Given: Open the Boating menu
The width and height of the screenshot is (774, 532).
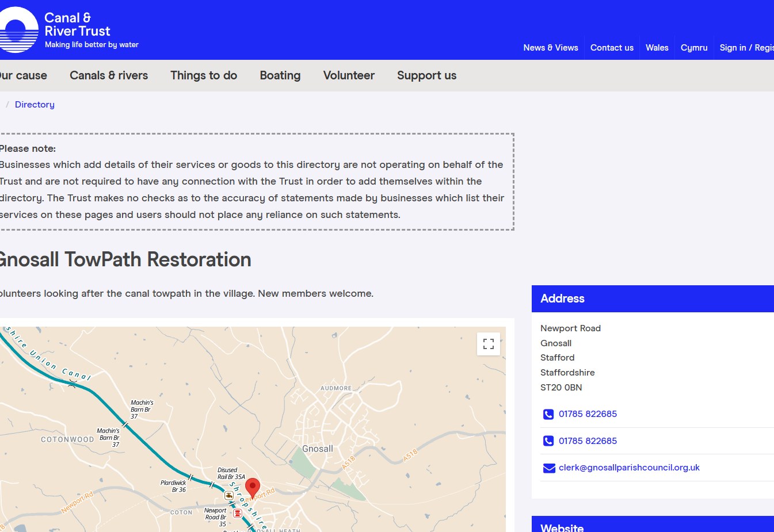Looking at the screenshot, I should pos(280,75).
